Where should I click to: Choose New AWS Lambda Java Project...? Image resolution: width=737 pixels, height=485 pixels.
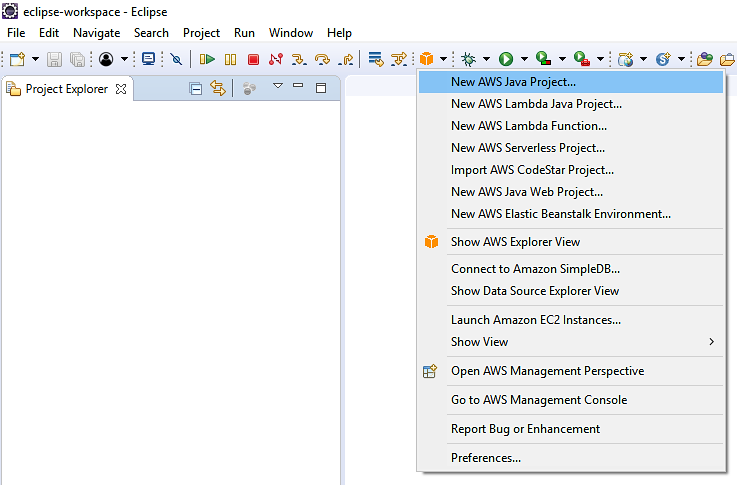(x=571, y=104)
